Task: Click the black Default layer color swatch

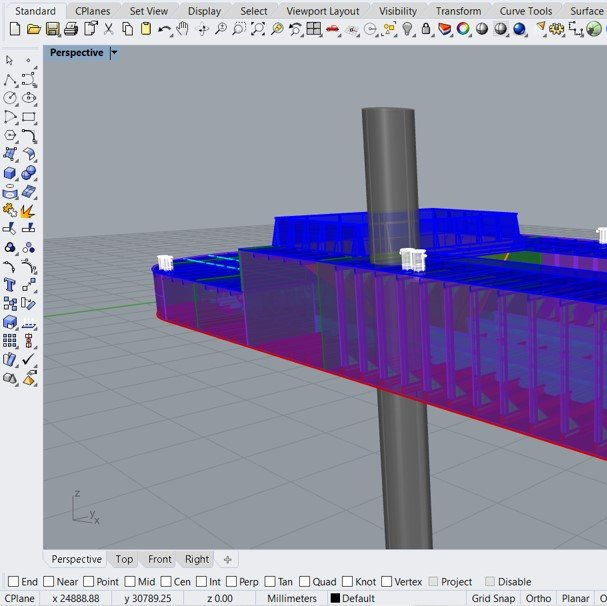Action: pos(335,598)
